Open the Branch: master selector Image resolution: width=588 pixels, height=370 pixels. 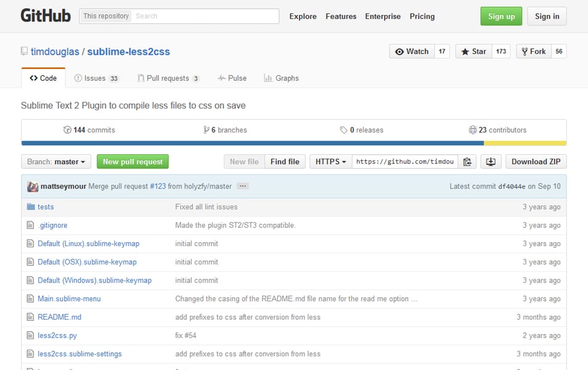[55, 161]
